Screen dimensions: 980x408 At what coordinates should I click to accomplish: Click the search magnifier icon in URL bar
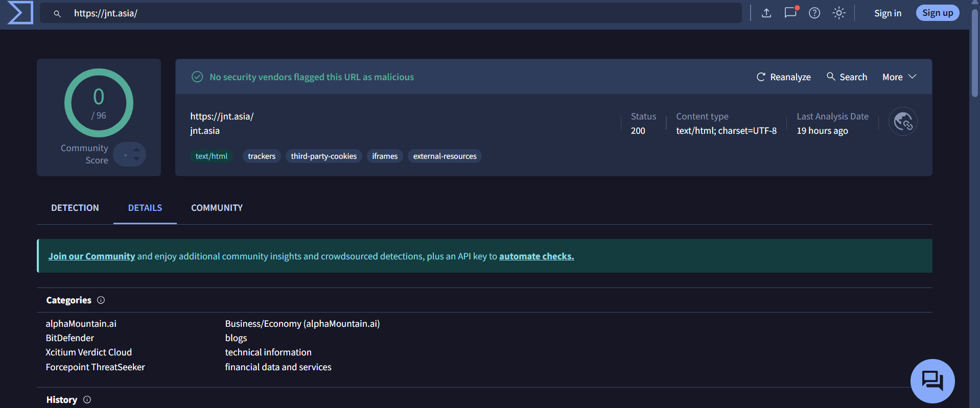click(x=57, y=14)
